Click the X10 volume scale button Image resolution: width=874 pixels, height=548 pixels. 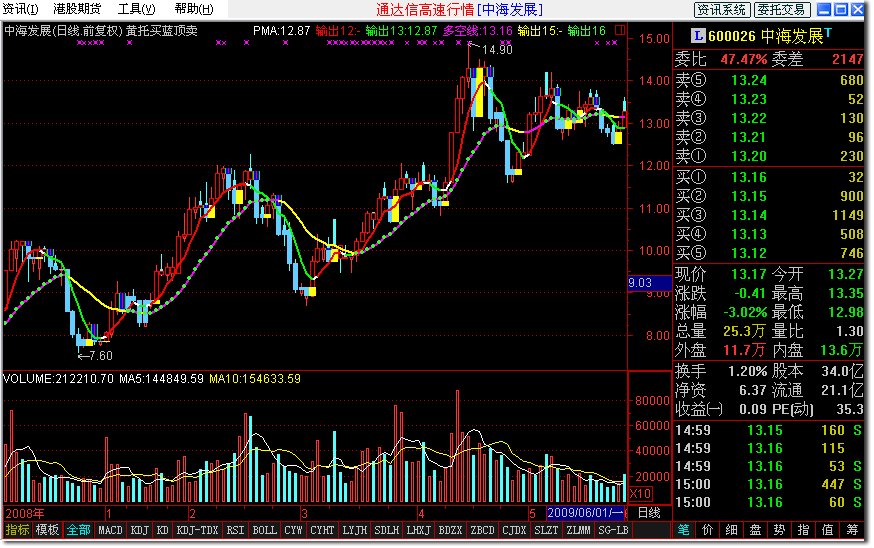coord(640,493)
